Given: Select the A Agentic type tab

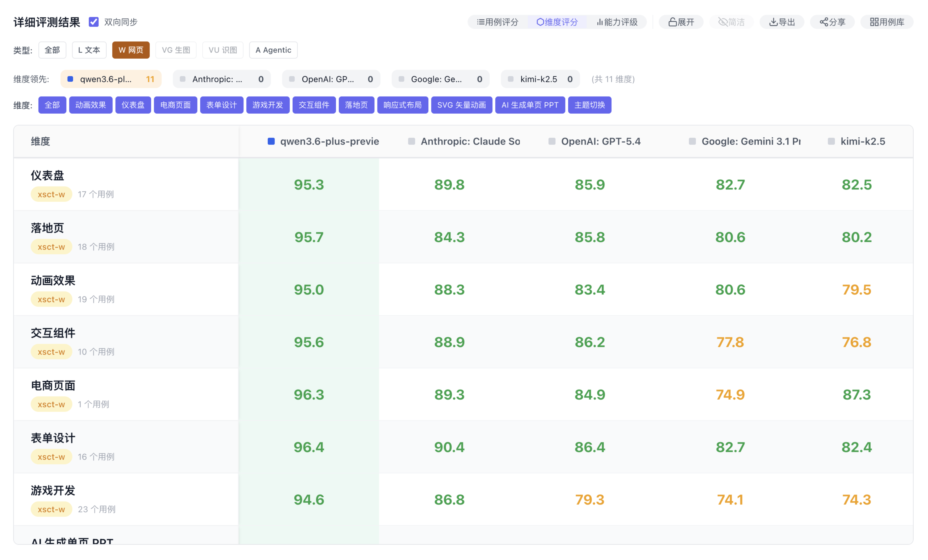Looking at the screenshot, I should pos(273,50).
